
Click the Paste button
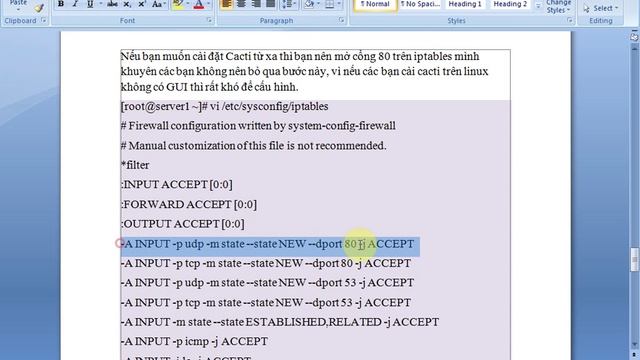[18, 4]
